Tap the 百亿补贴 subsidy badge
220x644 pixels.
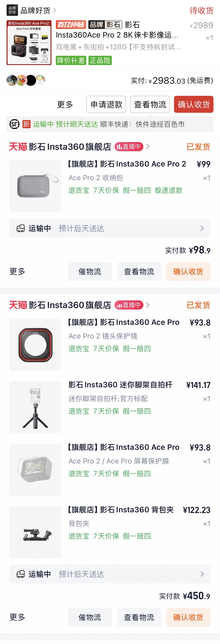[71, 25]
